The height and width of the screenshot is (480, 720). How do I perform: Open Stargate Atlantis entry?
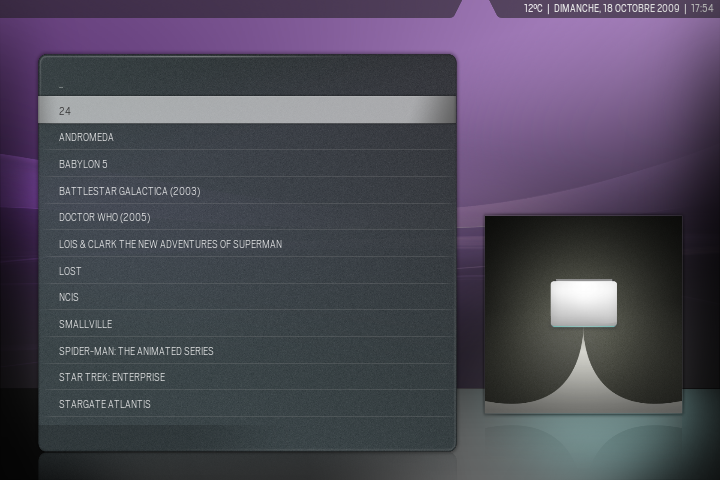click(247, 404)
